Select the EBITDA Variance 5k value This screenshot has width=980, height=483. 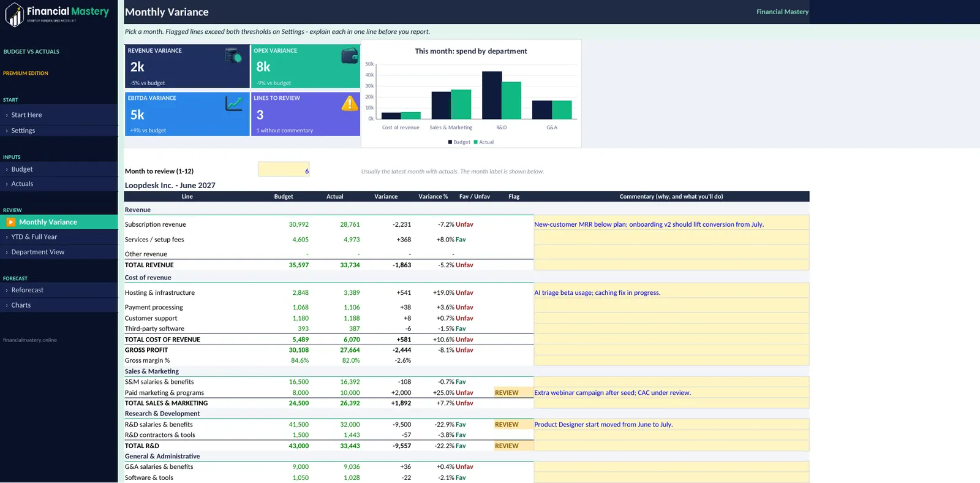[137, 115]
